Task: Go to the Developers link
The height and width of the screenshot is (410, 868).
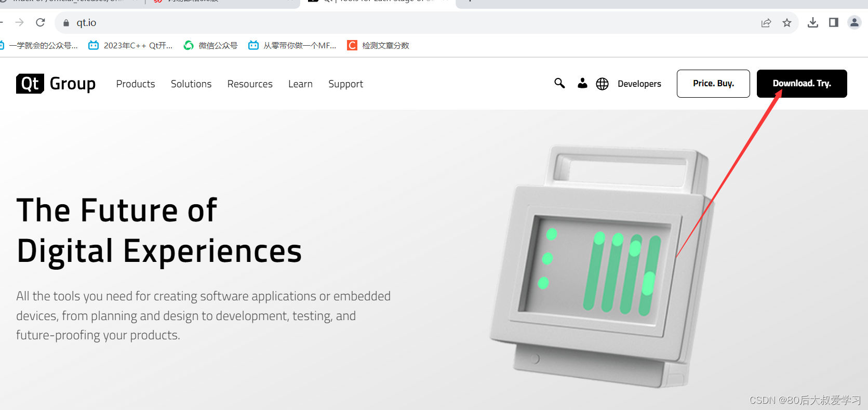Action: (x=639, y=84)
